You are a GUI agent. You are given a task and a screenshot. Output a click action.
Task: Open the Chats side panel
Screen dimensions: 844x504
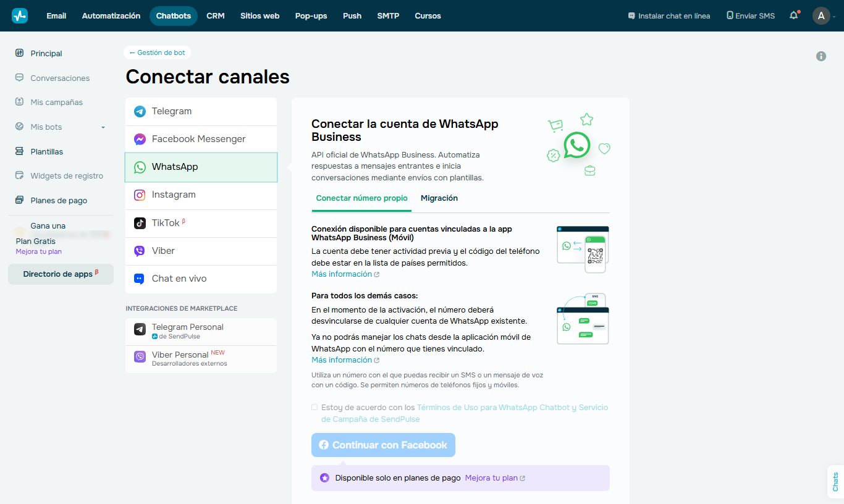(835, 482)
